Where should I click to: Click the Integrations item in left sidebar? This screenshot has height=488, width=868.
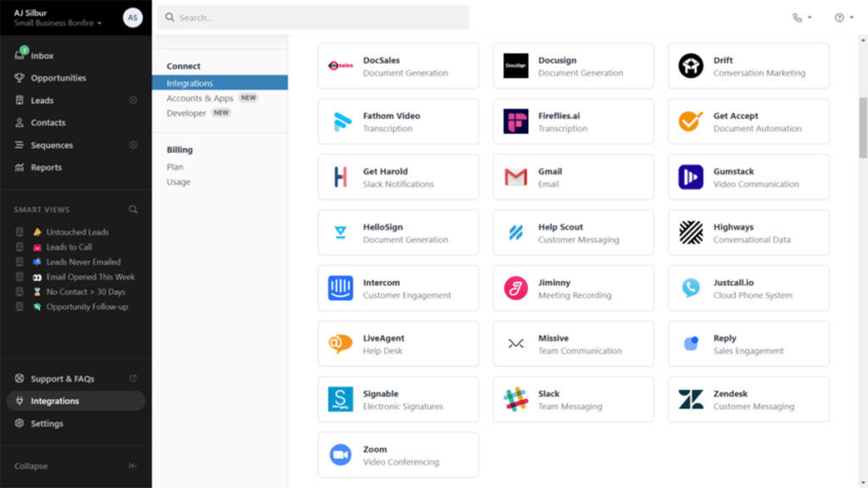point(75,401)
